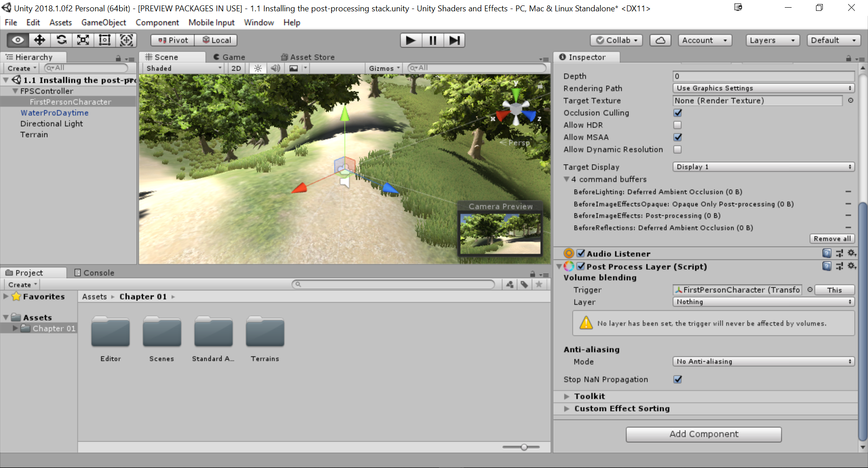
Task: Pause the game playback
Action: pos(433,40)
